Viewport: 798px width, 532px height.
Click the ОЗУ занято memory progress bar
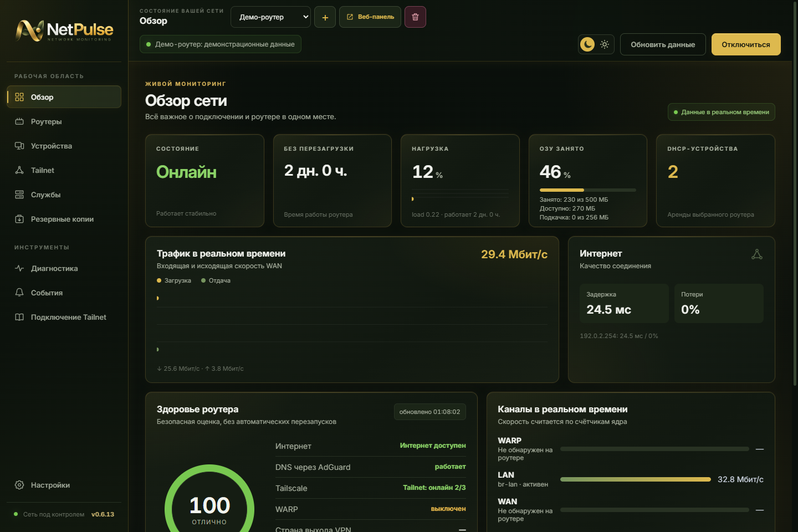click(x=588, y=190)
